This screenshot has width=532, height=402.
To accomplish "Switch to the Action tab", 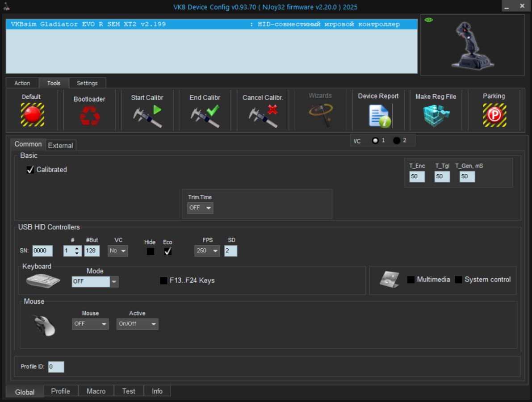I will [22, 83].
